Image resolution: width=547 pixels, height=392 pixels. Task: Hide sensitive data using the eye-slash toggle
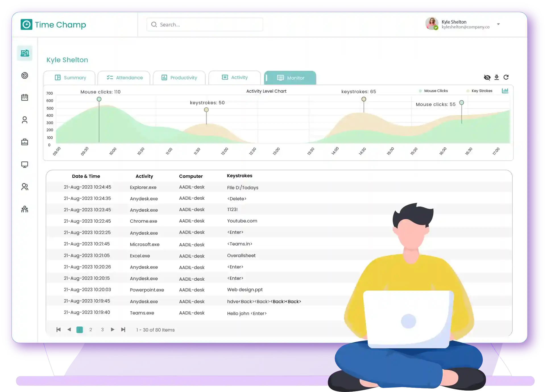click(x=487, y=77)
